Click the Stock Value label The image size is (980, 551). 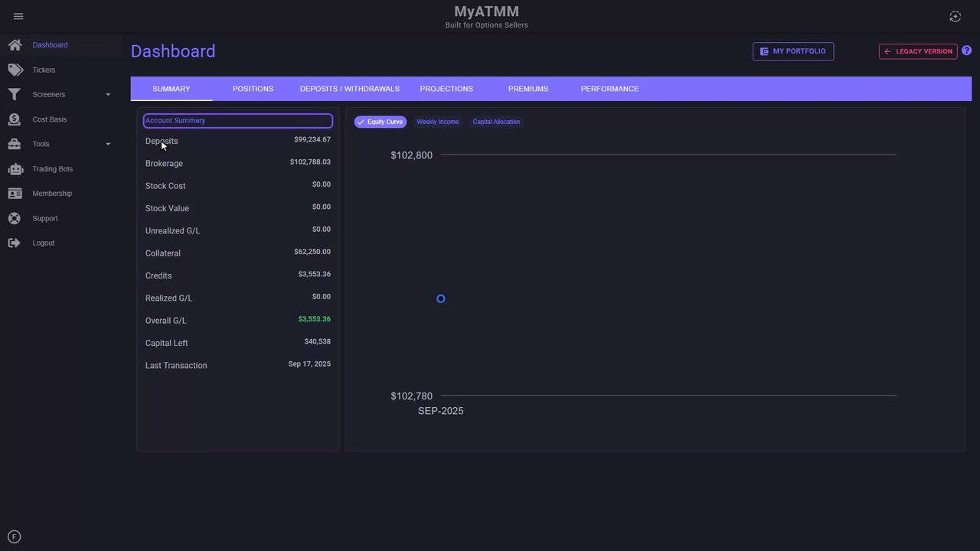point(167,208)
